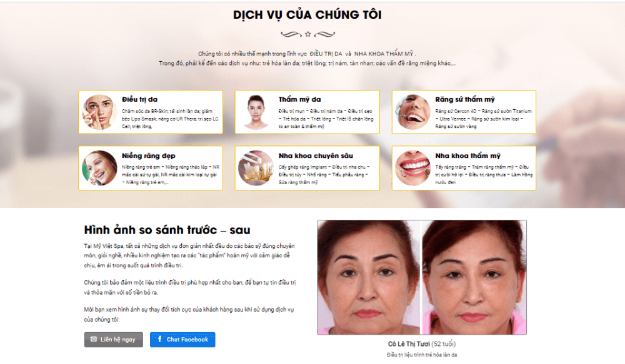Click the ĐIỀU TRỊ DA link in intro text
This screenshot has height=364, width=625.
(326, 54)
